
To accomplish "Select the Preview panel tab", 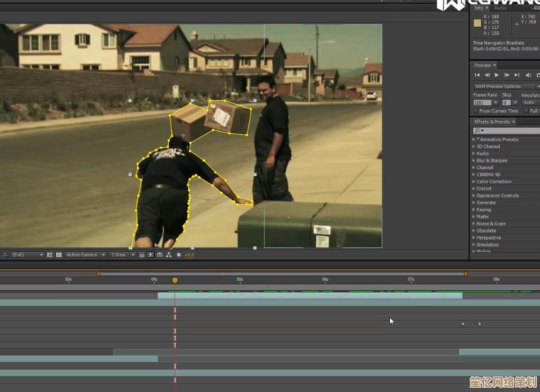I will click(483, 65).
